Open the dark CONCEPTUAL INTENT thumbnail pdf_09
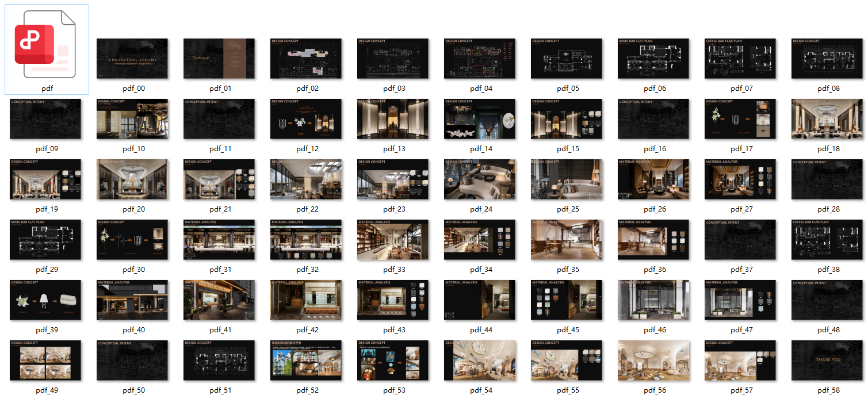868x403 pixels. (x=46, y=118)
